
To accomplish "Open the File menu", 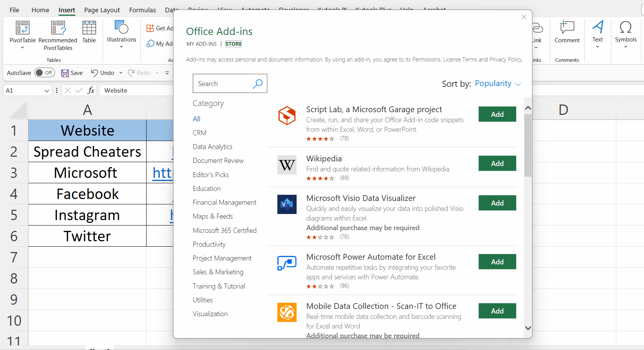I will 14,10.
